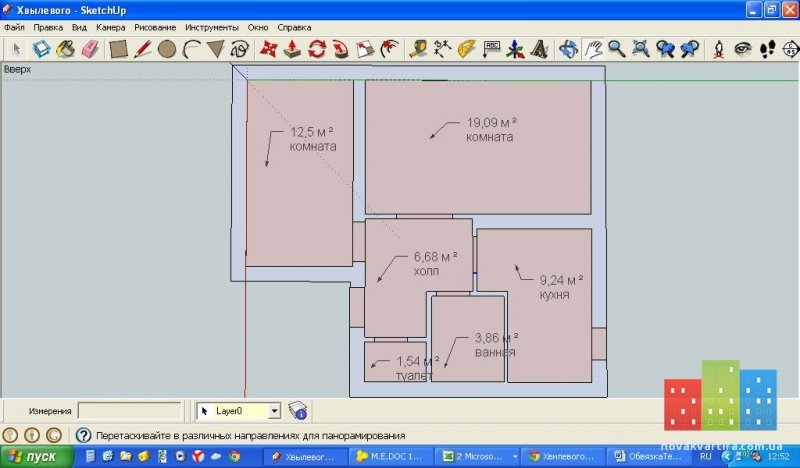This screenshot has width=800, height=468.
Task: Click the RU language indicator in tray
Action: (x=706, y=457)
